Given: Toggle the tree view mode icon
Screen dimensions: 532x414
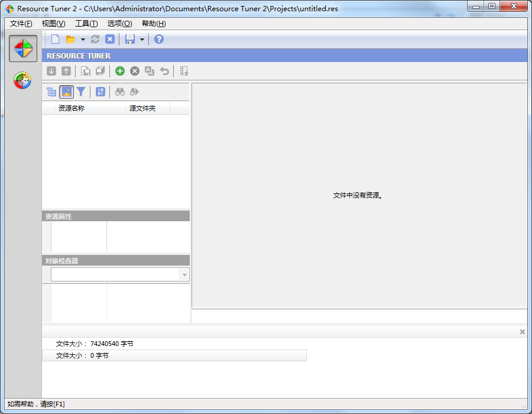Looking at the screenshot, I should coord(51,92).
